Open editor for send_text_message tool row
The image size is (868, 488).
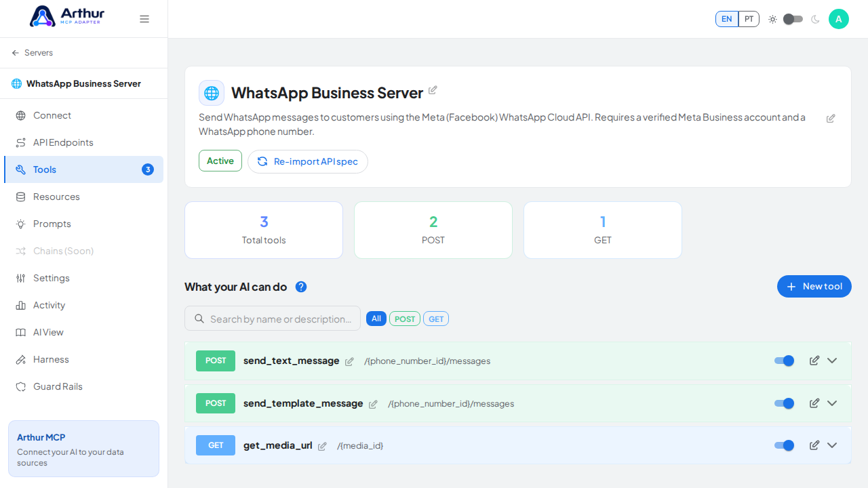pyautogui.click(x=814, y=361)
